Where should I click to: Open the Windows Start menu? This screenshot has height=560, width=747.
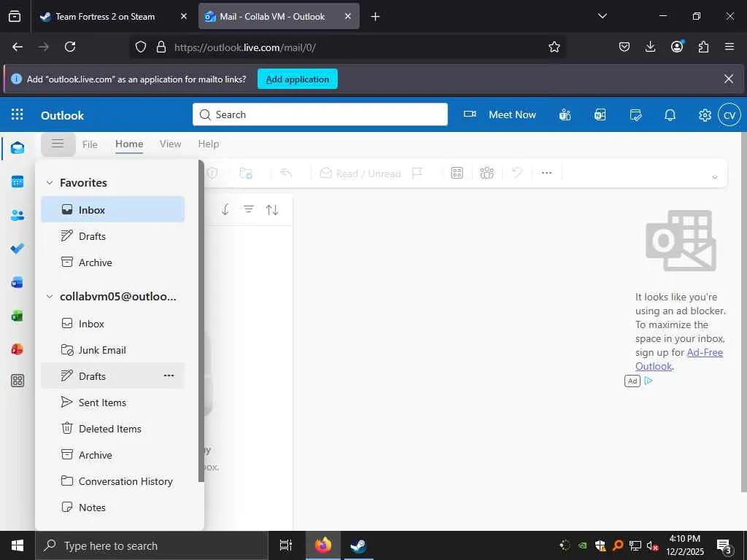[x=18, y=545]
